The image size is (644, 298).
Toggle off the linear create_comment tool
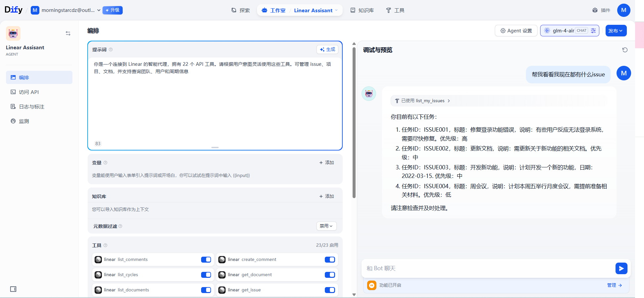pyautogui.click(x=329, y=260)
